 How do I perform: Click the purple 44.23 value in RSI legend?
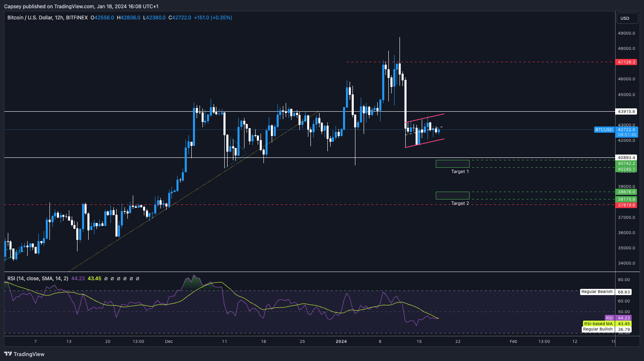click(x=78, y=279)
